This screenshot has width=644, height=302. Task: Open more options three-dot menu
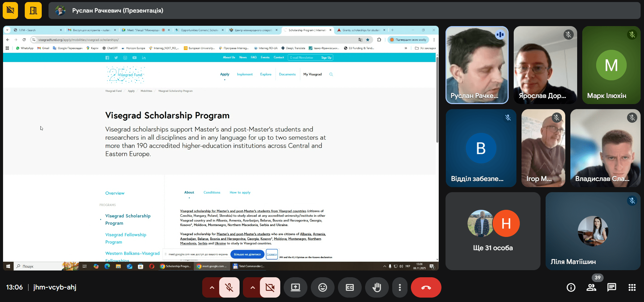(x=400, y=287)
